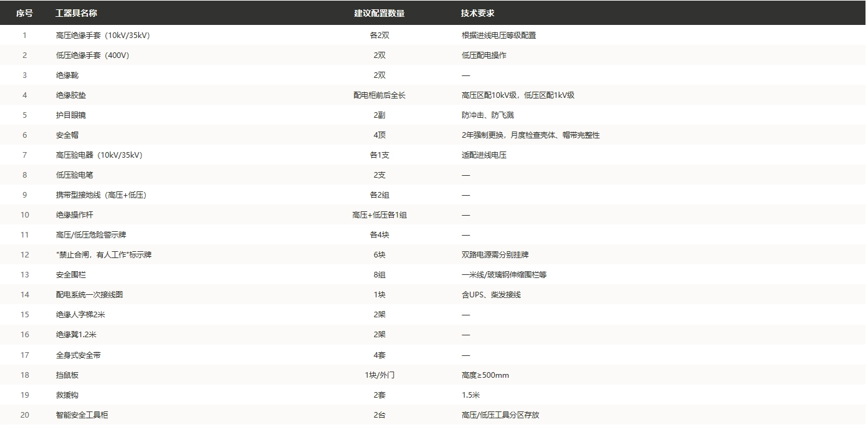This screenshot has height=427, width=868.
Task: Click the 序号 column header
Action: [25, 13]
